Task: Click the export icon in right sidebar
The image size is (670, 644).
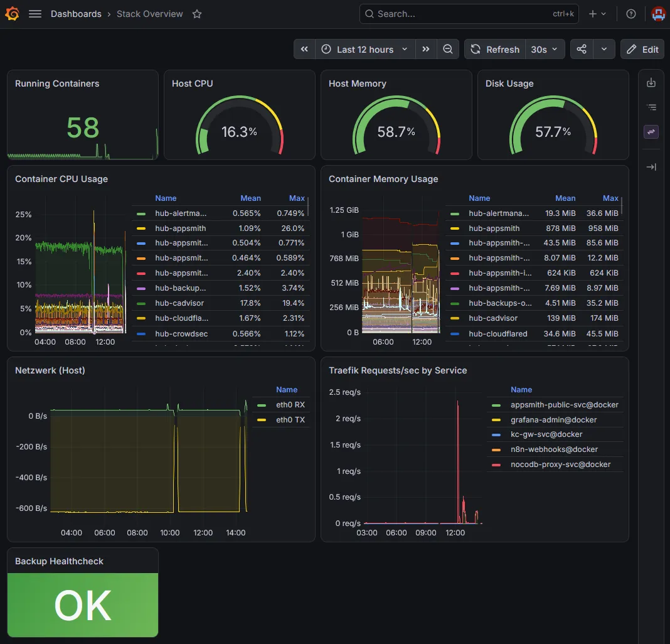Action: 651,82
